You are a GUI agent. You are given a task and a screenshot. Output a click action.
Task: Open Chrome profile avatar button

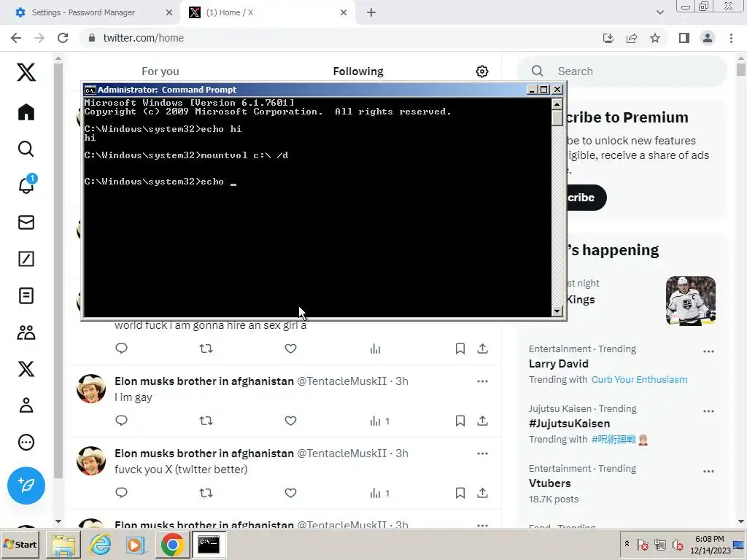click(708, 38)
